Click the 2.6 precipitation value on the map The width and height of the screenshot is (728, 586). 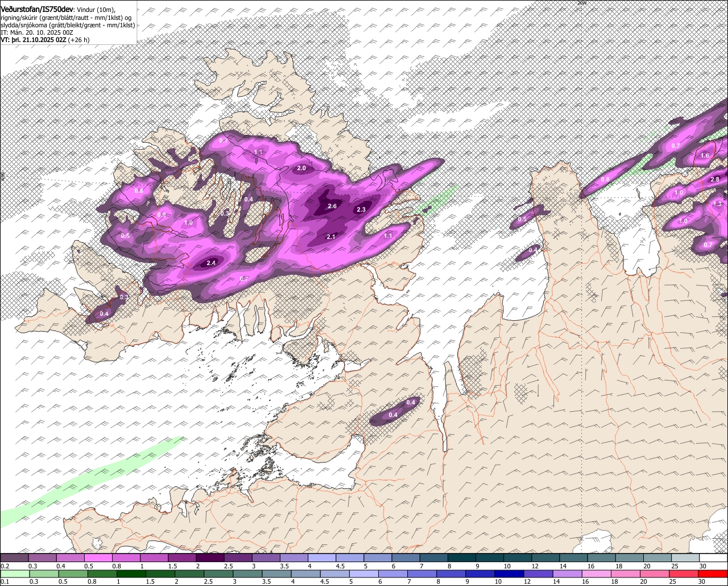point(332,206)
